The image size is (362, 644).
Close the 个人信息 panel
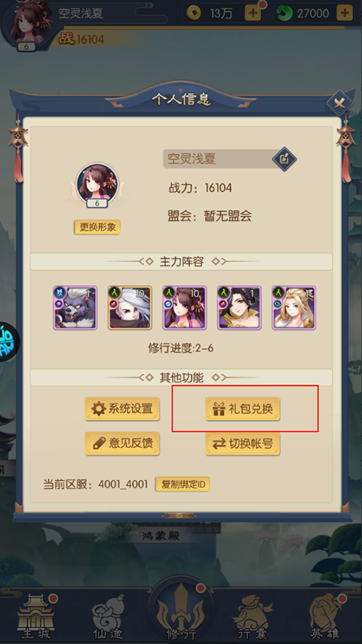[340, 102]
